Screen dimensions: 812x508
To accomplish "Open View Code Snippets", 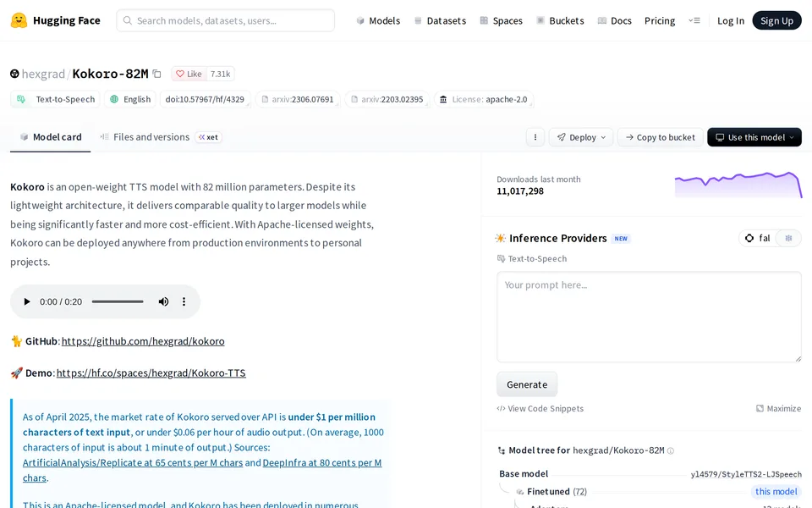I will point(540,409).
